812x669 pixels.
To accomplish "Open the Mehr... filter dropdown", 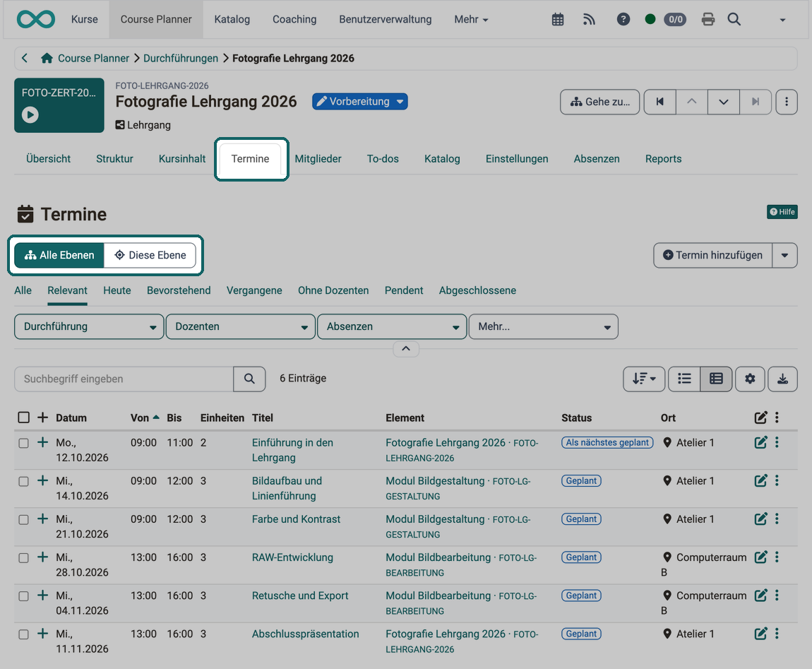I will point(543,326).
